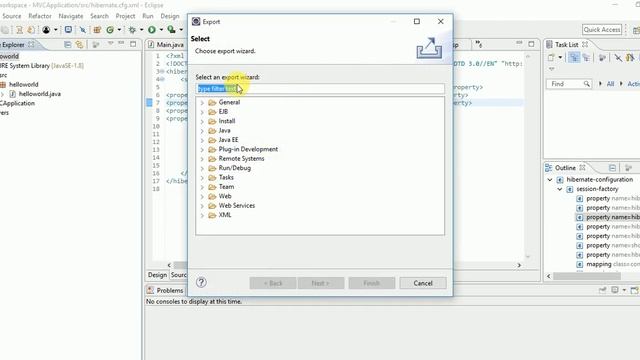Viewport: 640px width, 360px height.
Task: Click the green Run button in Eclipse toolbar
Action: point(152,30)
